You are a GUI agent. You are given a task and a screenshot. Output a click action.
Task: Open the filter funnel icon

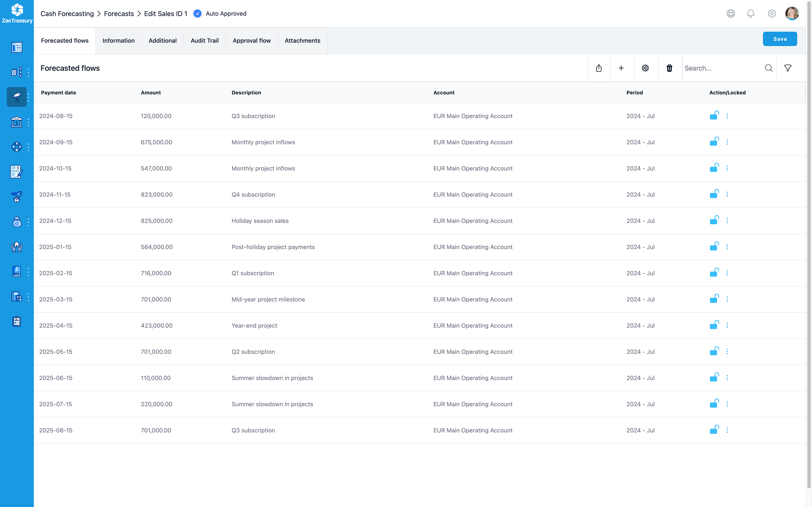pos(788,68)
